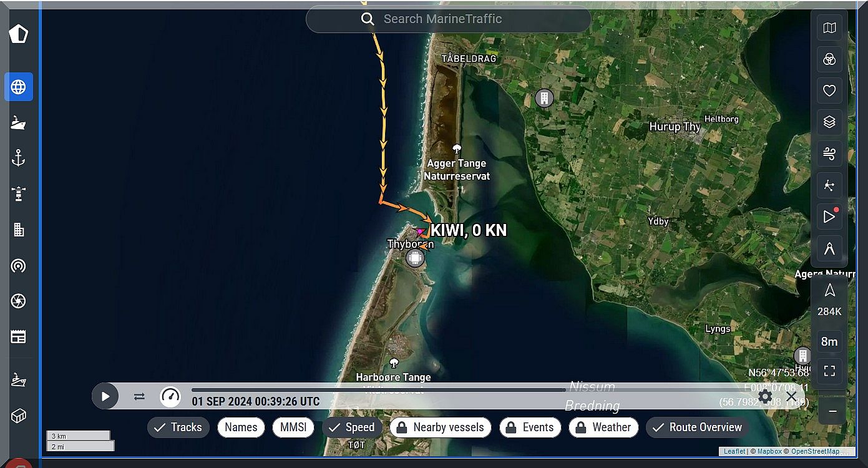
Task: Click the locked Nearby vessels button
Action: click(x=441, y=427)
